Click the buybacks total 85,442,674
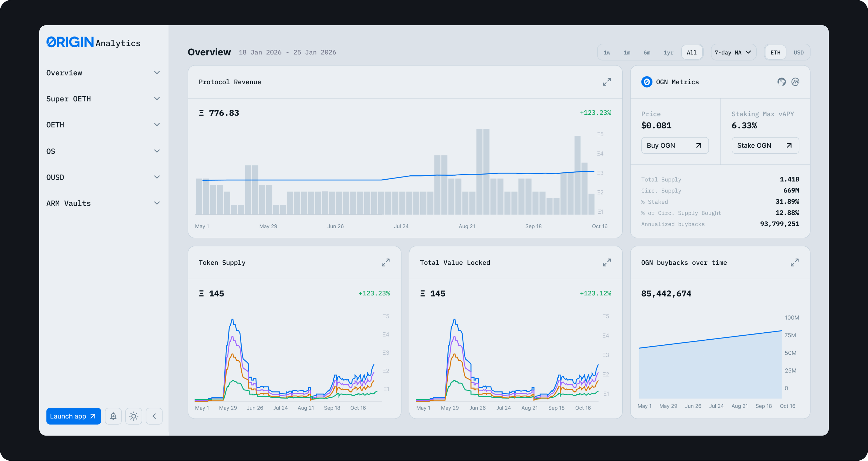Image resolution: width=868 pixels, height=461 pixels. (666, 294)
